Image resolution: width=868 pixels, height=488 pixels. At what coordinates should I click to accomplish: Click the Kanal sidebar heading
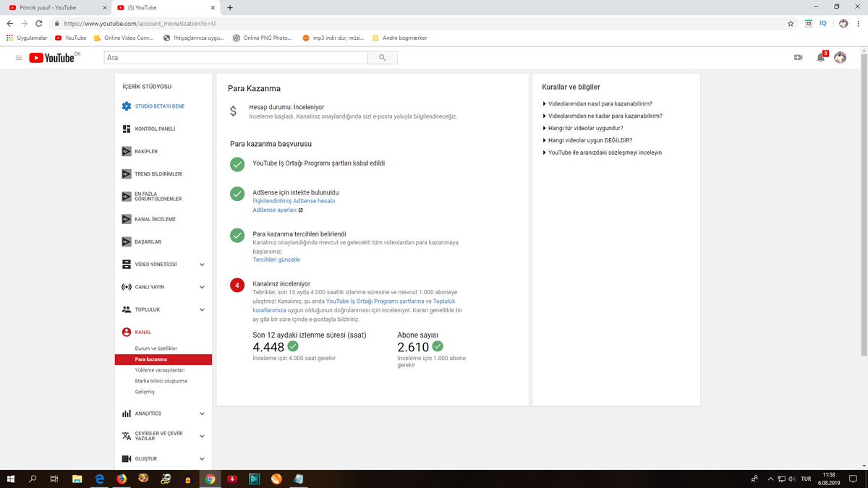(142, 332)
